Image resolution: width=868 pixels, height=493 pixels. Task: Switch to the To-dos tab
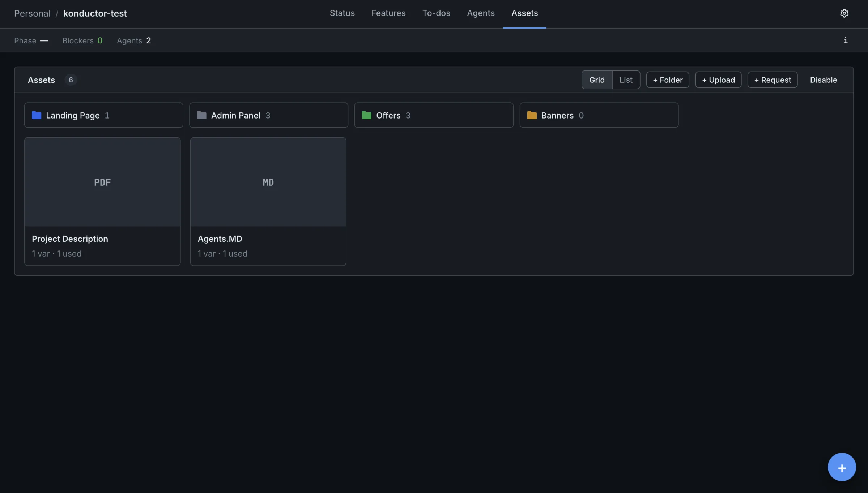[436, 13]
